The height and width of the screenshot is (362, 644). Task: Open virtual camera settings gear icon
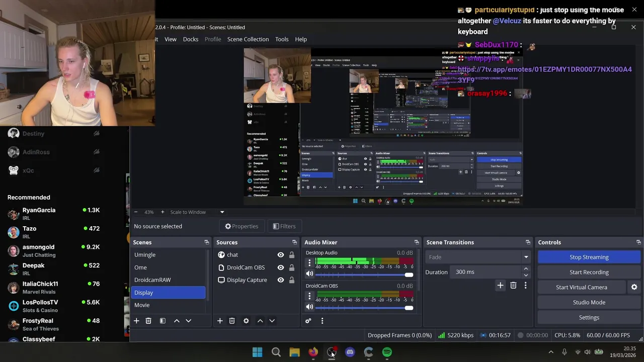(x=634, y=287)
